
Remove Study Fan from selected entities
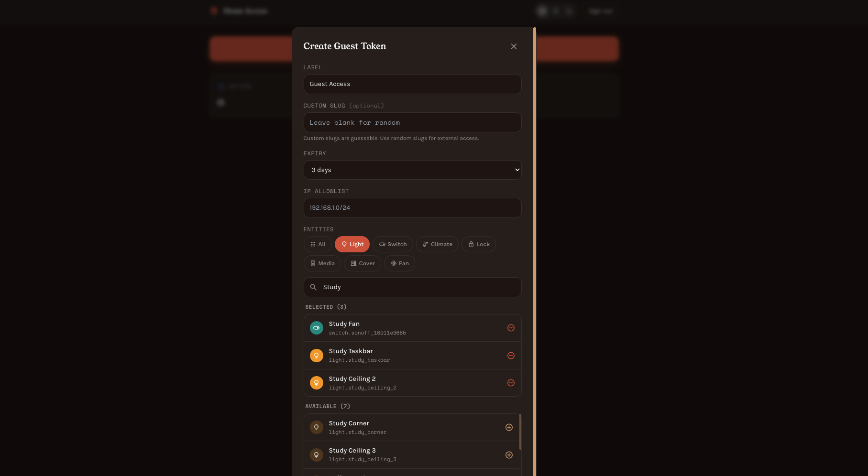point(511,328)
